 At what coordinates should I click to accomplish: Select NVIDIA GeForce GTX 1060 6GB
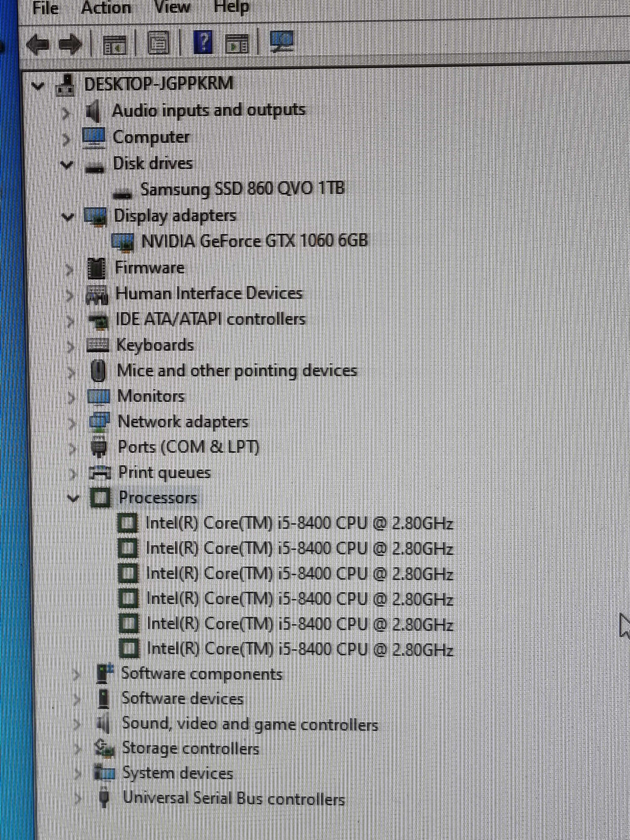pyautogui.click(x=255, y=241)
